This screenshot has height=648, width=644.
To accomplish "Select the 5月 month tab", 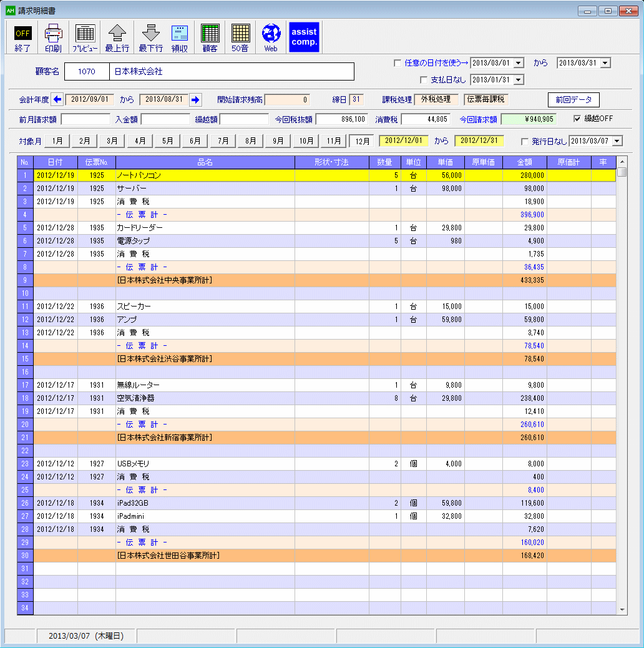I will pyautogui.click(x=168, y=141).
